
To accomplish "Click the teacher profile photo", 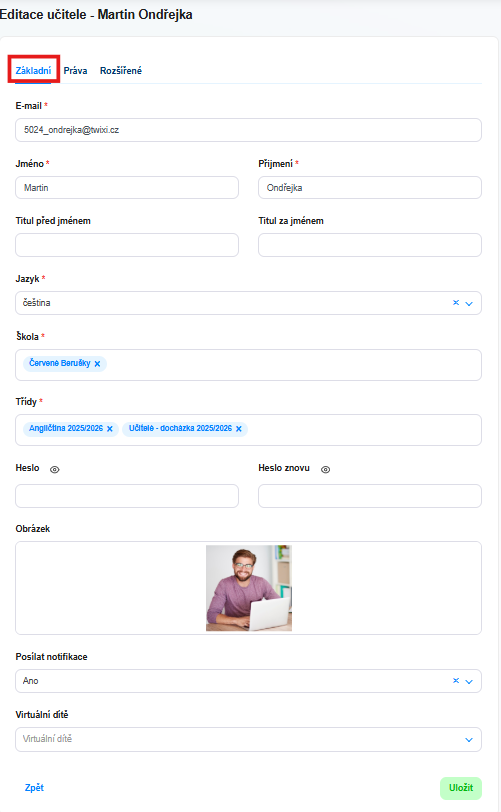I will click(x=249, y=588).
